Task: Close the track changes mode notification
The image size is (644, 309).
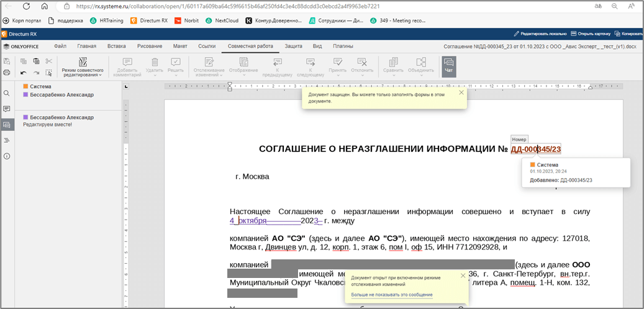Action: pyautogui.click(x=463, y=275)
